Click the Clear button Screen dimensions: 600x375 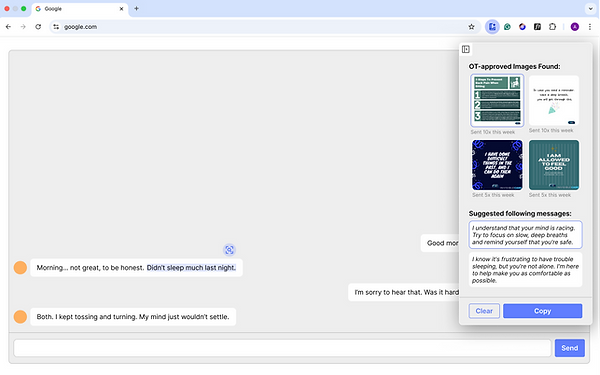click(484, 311)
